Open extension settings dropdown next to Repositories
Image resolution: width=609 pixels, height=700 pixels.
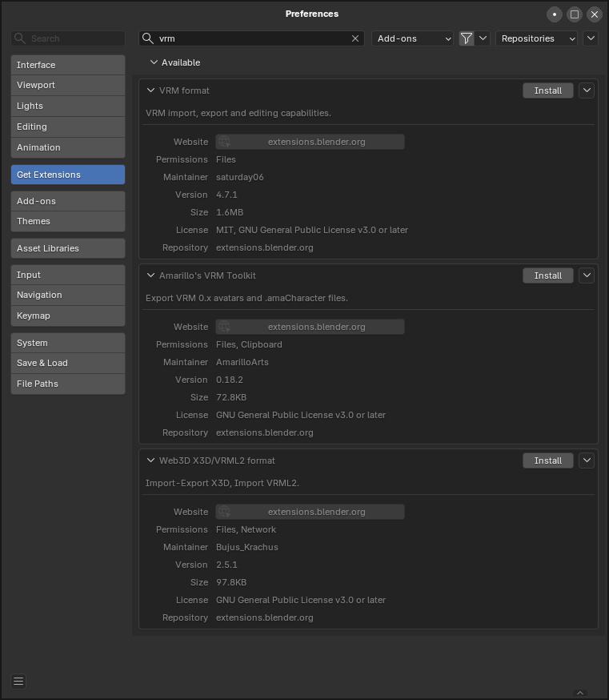(591, 38)
